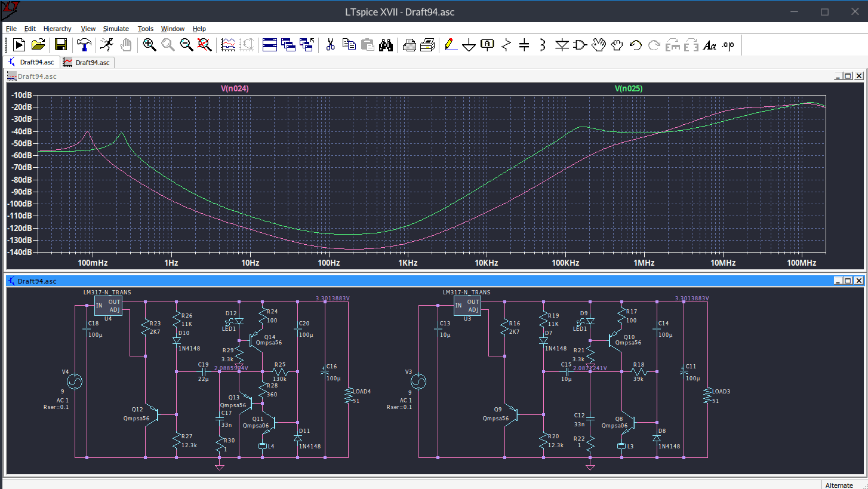Click the Zoom to Fit crossed magnifier
868x489 pixels.
205,45
